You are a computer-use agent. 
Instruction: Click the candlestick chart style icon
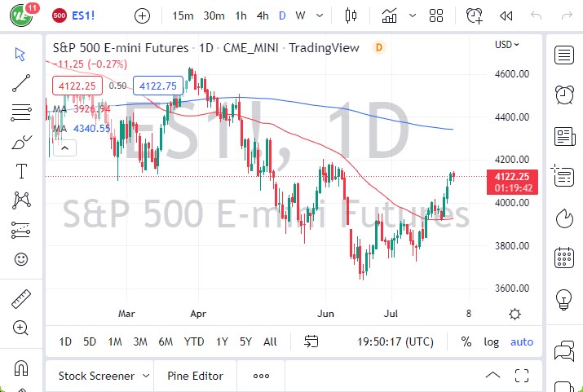351,15
